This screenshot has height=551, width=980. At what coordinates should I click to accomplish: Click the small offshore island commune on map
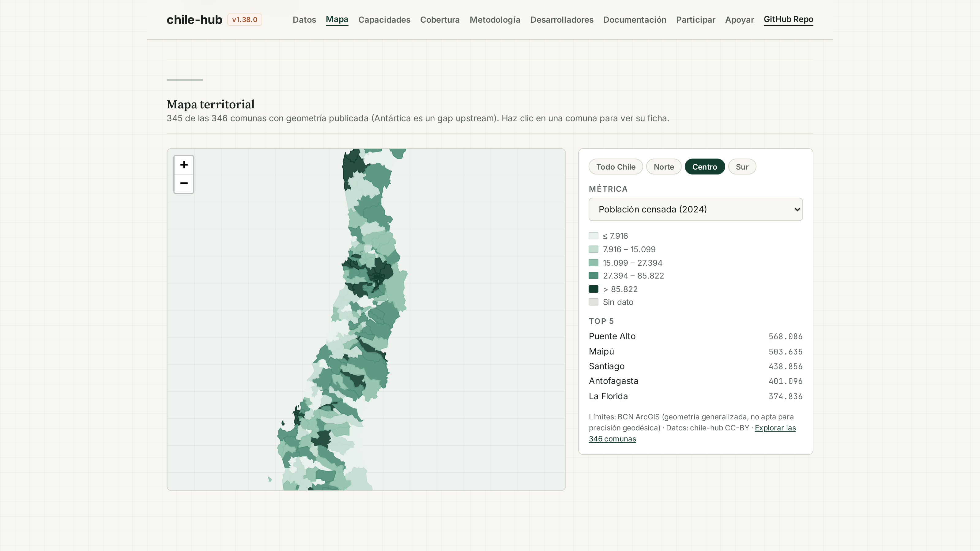[269, 479]
